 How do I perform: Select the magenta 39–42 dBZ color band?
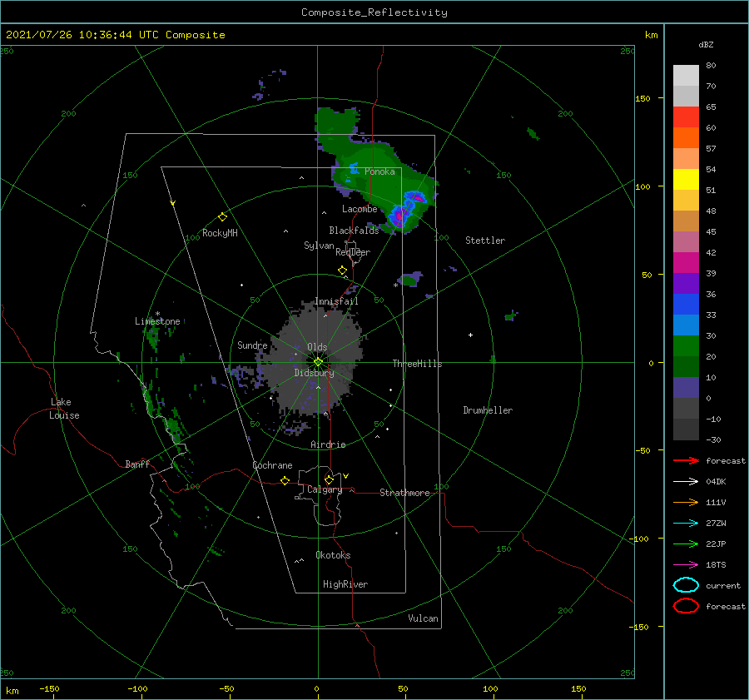coord(686,263)
